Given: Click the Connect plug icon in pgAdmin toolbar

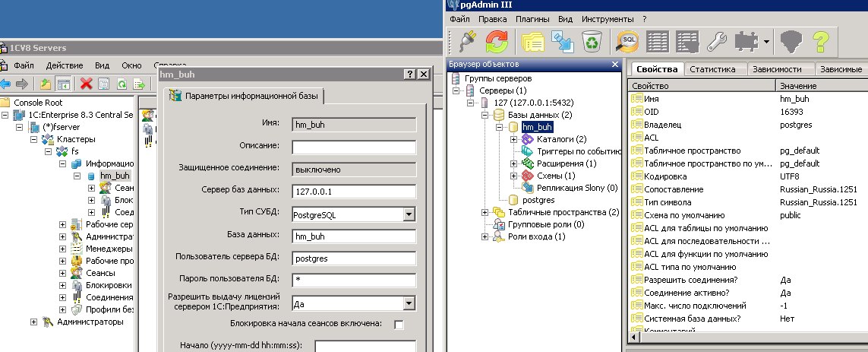Looking at the screenshot, I should [466, 42].
